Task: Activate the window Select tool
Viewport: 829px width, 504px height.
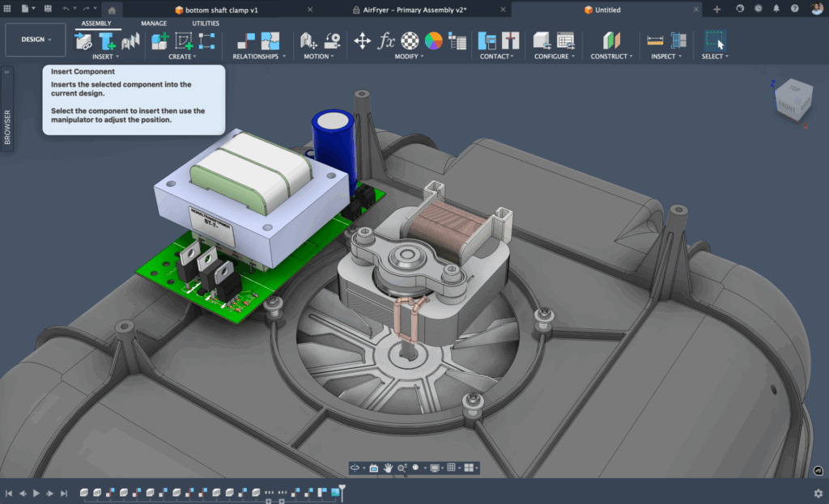Action: coord(716,39)
